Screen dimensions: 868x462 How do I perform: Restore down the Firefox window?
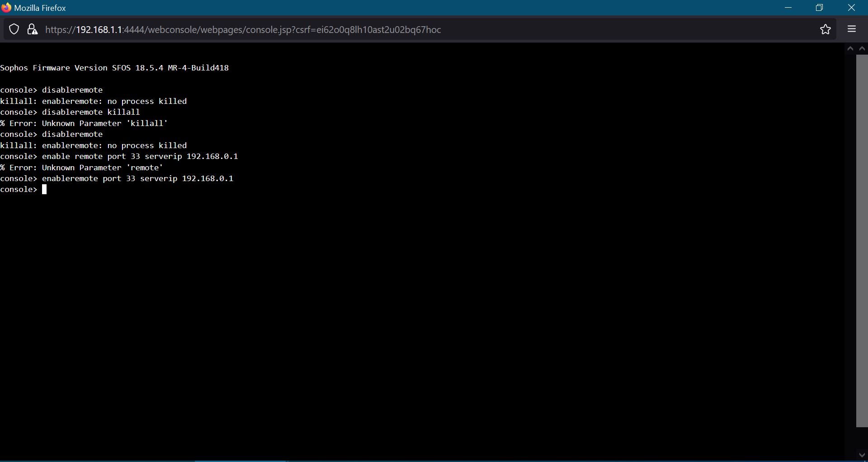click(x=820, y=8)
